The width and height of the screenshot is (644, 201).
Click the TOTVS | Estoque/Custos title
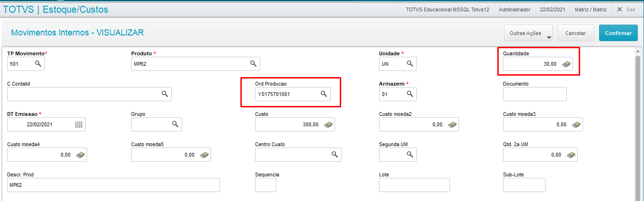click(55, 9)
